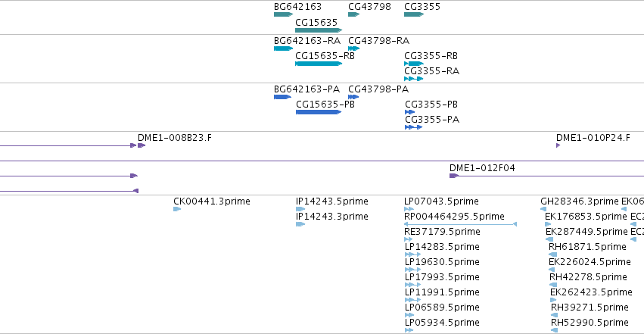Click the CG3355 gene glyph

tap(414, 14)
